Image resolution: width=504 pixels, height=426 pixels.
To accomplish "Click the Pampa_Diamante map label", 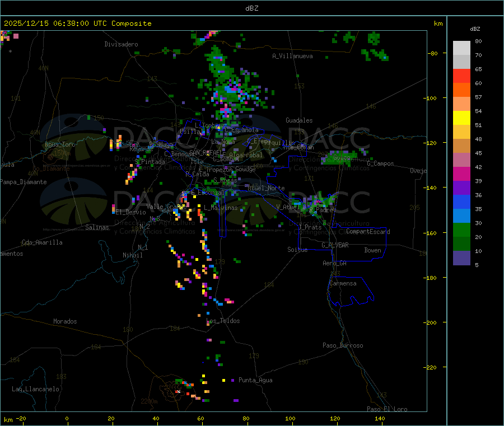I will point(24,182).
